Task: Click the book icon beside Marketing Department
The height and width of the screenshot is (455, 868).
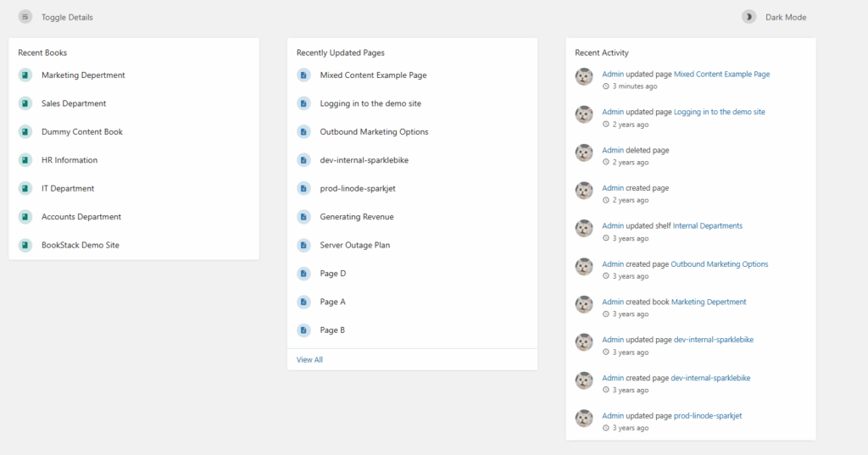Action: pos(25,75)
